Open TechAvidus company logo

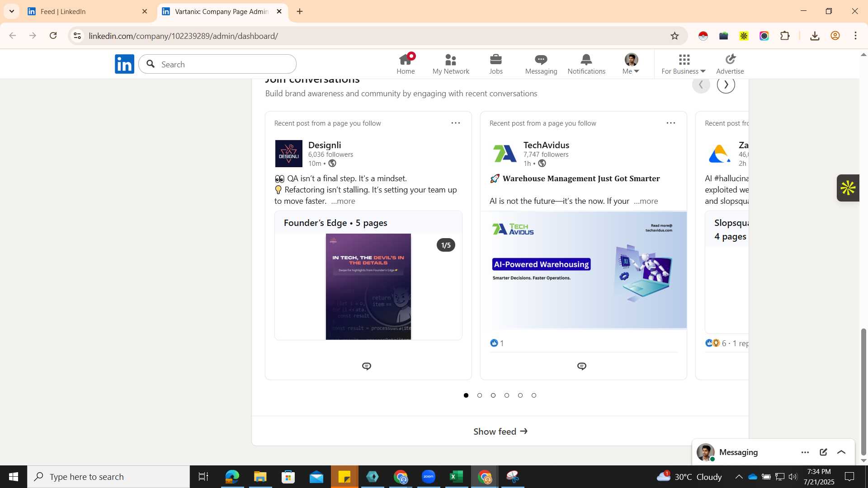pos(504,154)
